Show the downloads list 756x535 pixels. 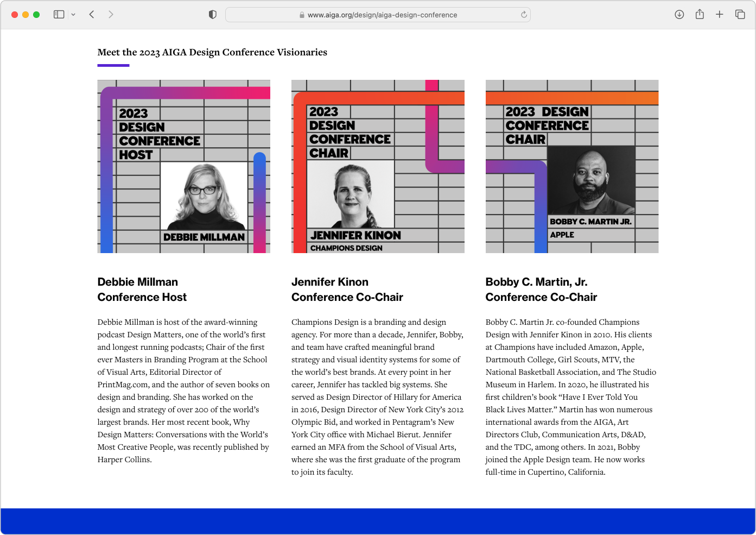pyautogui.click(x=679, y=15)
